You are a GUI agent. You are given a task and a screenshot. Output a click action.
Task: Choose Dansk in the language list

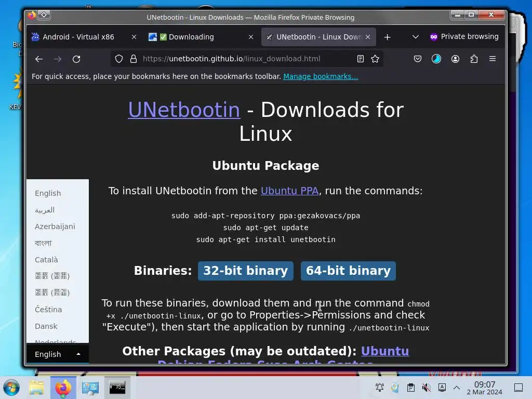point(46,326)
